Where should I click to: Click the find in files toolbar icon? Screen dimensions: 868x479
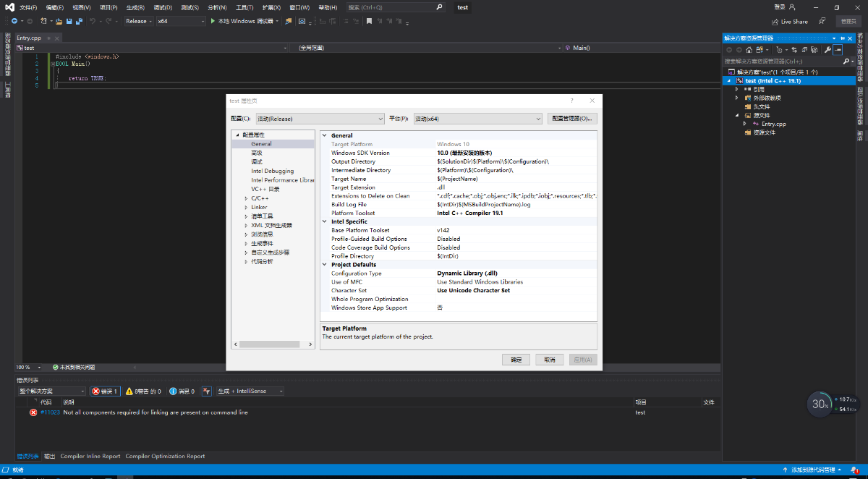289,21
